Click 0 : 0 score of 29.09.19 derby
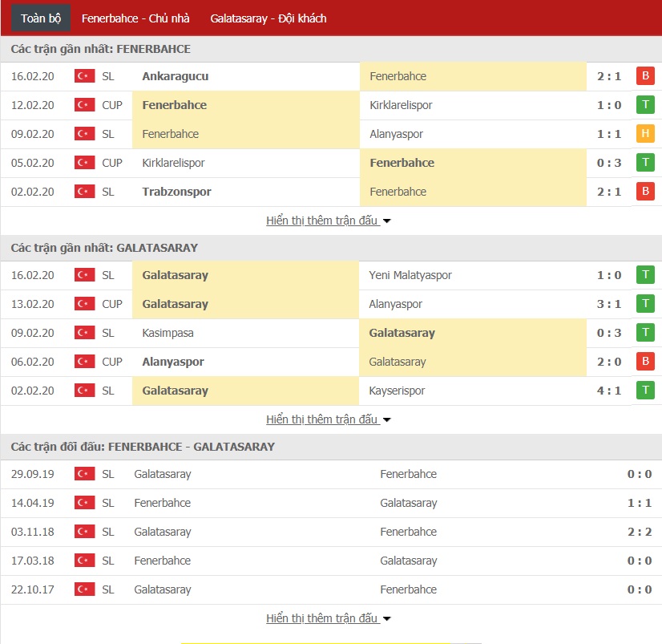 click(640, 474)
